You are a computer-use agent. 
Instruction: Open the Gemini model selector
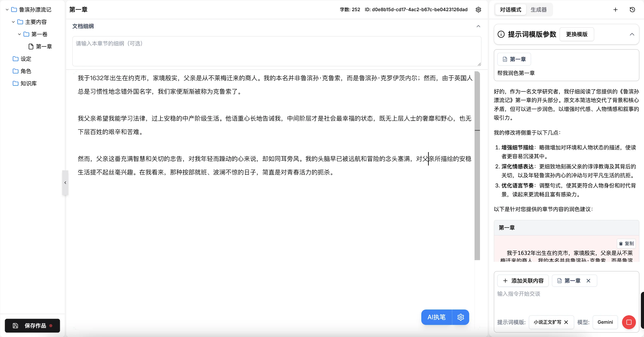tap(605, 322)
